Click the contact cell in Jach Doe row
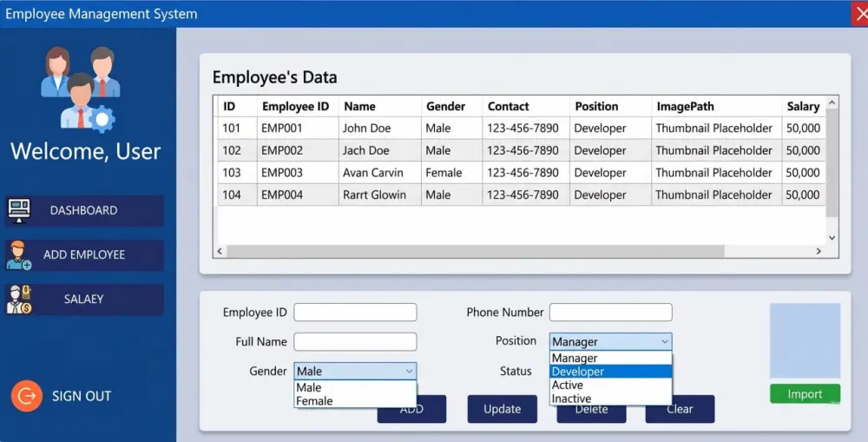Image resolution: width=868 pixels, height=442 pixels. tap(526, 150)
